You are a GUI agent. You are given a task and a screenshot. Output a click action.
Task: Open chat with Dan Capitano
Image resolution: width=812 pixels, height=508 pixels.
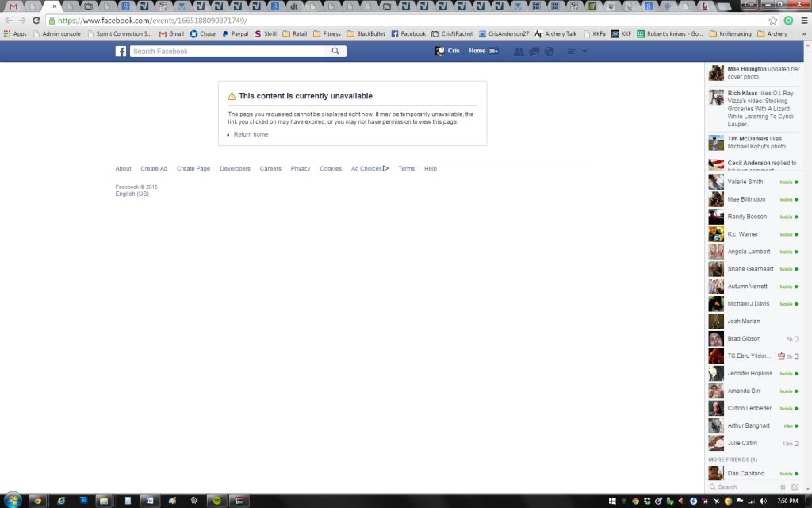tap(753, 473)
